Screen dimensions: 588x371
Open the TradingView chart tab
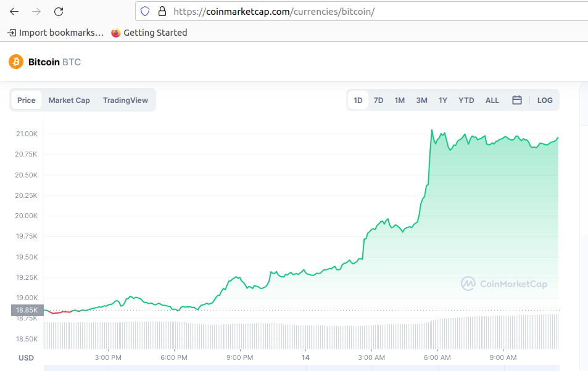(126, 100)
